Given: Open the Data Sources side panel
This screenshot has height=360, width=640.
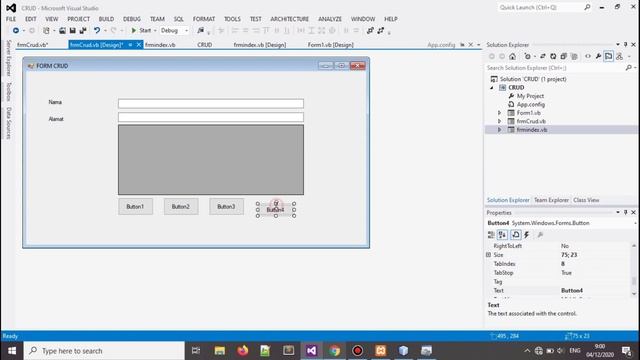Looking at the screenshot, I should (x=9, y=123).
